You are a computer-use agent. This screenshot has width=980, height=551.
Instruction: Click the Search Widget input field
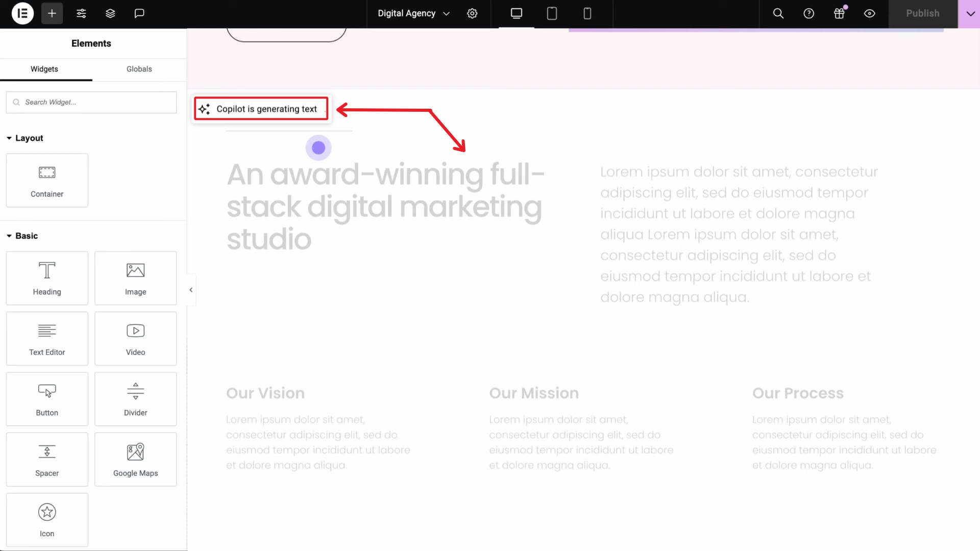coord(97,102)
